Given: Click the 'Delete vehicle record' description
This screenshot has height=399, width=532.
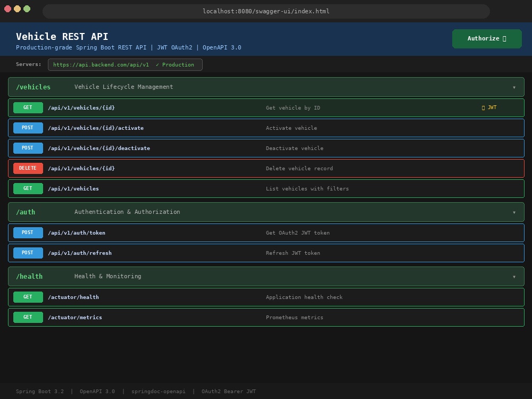Looking at the screenshot, I should coord(299,168).
